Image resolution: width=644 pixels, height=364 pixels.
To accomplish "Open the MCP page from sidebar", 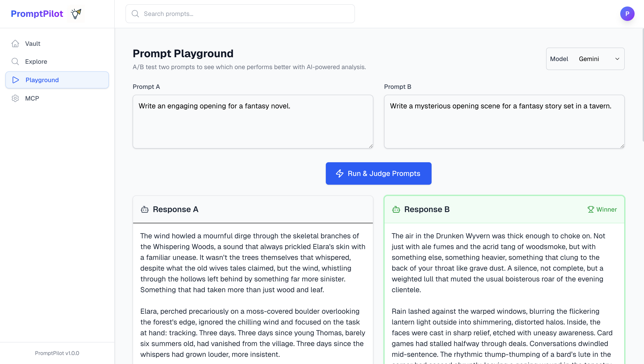I will 32,98.
